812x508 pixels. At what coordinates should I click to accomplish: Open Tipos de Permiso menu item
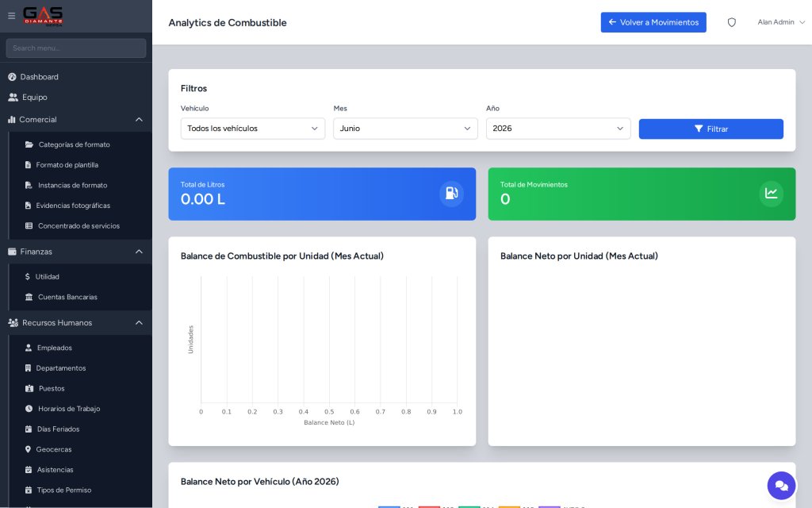(x=64, y=490)
